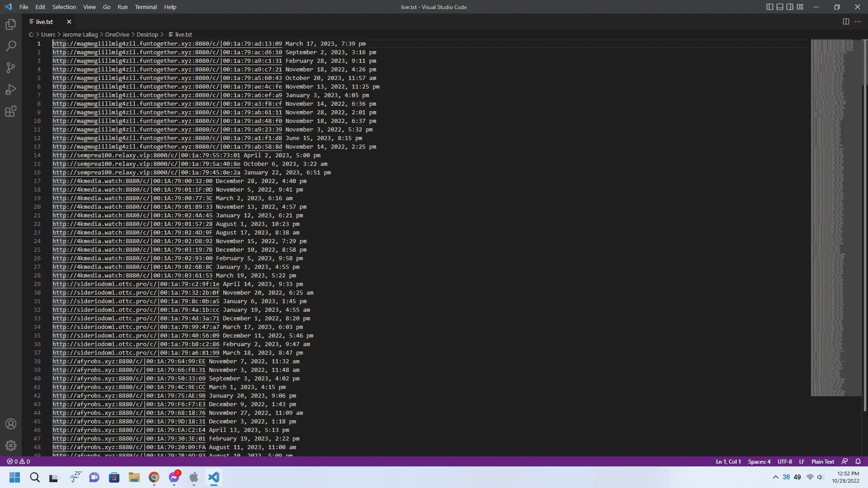The width and height of the screenshot is (868, 488).
Task: Follow the 4kmedia.watch link on line 17
Action: coord(132,181)
